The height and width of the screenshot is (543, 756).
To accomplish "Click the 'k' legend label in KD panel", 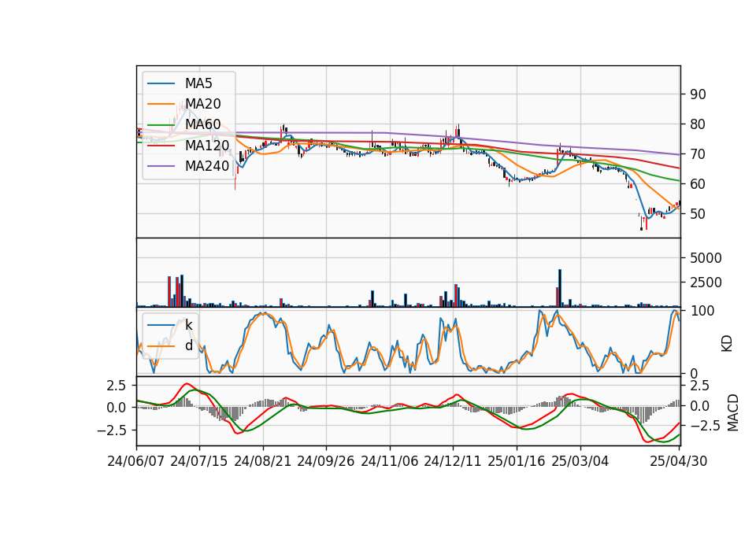I will pos(188,325).
